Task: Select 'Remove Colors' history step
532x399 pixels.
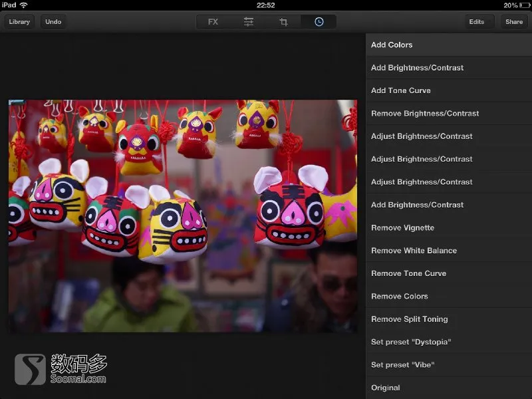Action: coord(449,296)
